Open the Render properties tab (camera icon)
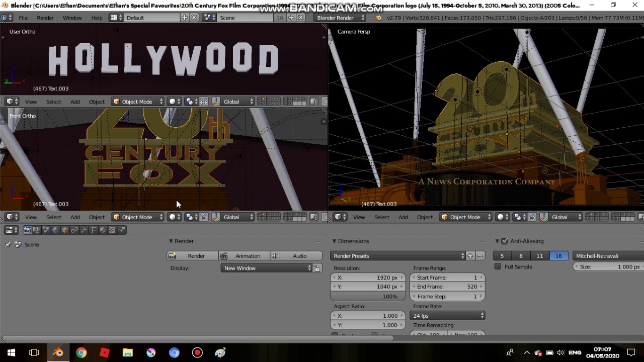The height and width of the screenshot is (362, 644). 27,230
